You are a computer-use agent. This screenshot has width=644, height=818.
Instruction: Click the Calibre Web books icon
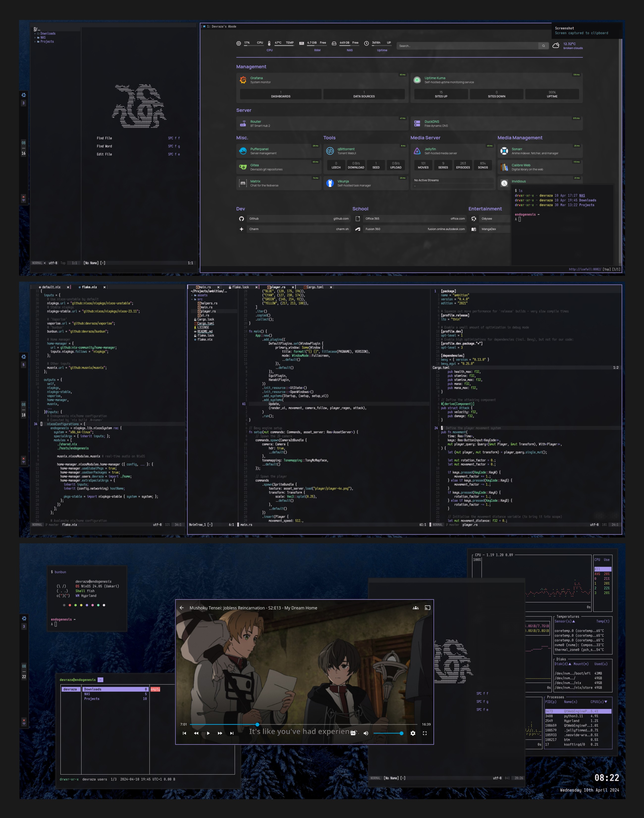coord(504,167)
